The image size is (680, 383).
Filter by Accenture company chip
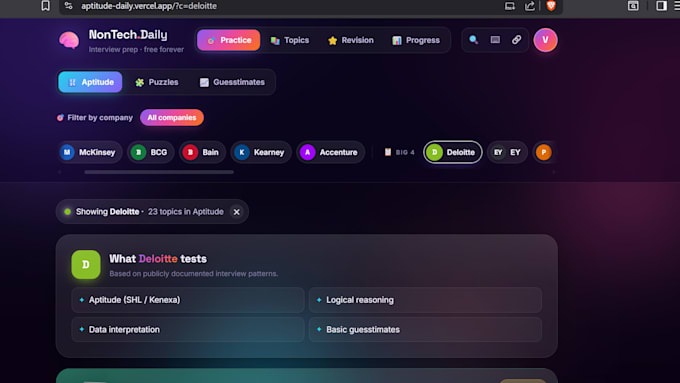coord(330,152)
